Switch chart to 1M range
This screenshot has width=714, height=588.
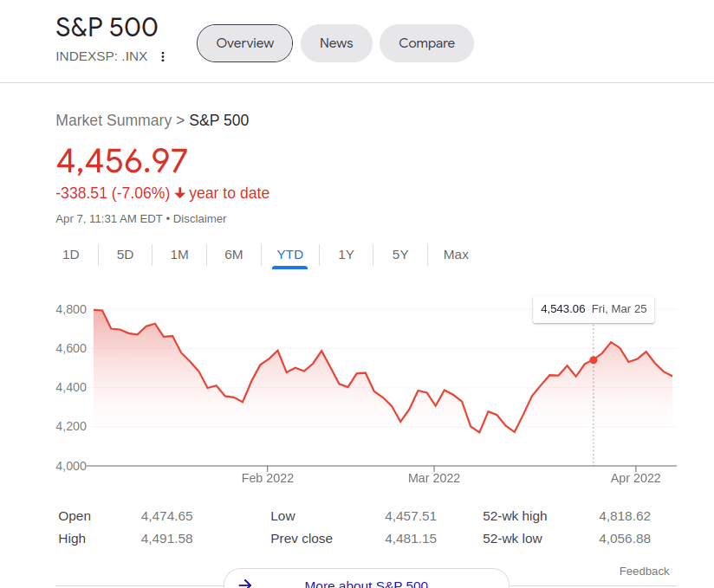pyautogui.click(x=179, y=255)
